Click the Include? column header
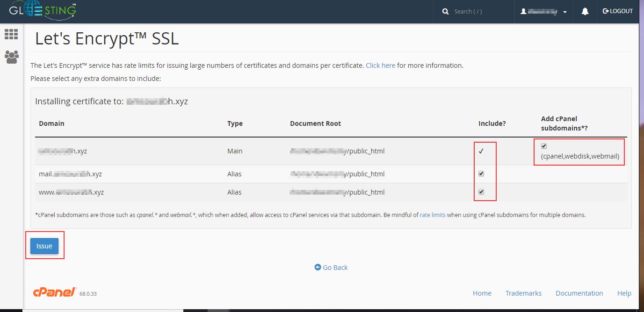Image resolution: width=644 pixels, height=312 pixels. (492, 123)
